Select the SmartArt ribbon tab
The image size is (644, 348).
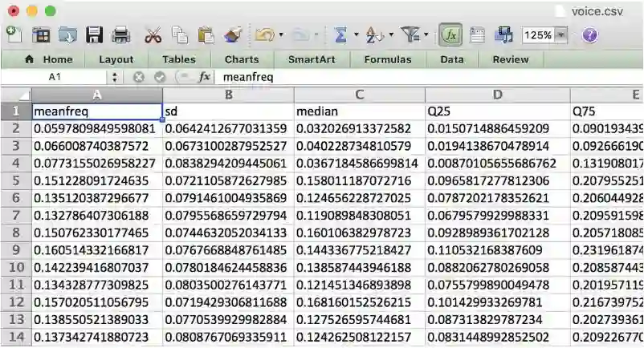click(312, 59)
